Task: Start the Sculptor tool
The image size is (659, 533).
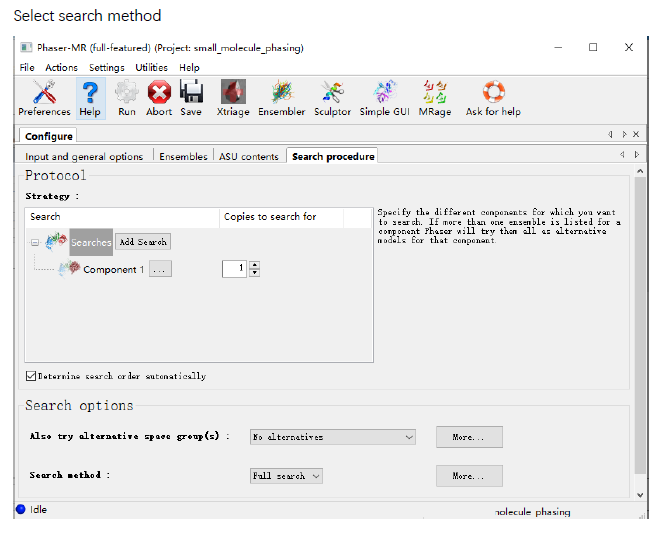Action: (x=332, y=97)
